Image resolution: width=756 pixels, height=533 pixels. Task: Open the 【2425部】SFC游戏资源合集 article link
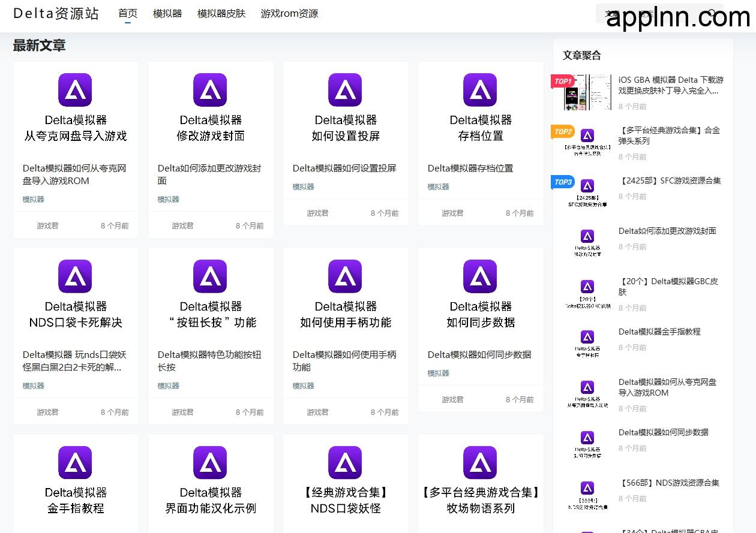[670, 180]
